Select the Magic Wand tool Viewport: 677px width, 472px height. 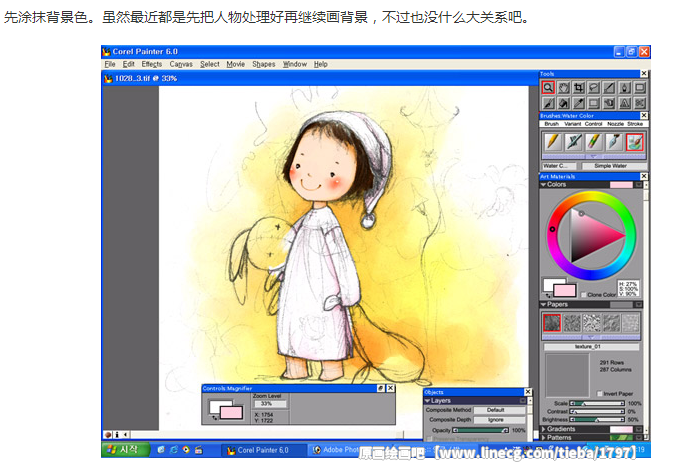(x=609, y=88)
